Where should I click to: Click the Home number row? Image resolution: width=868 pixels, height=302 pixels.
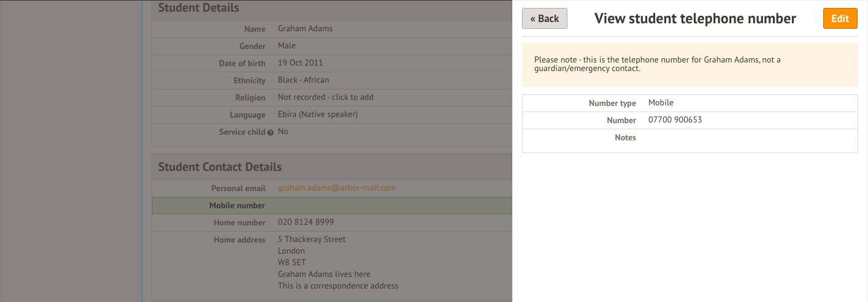pos(332,222)
